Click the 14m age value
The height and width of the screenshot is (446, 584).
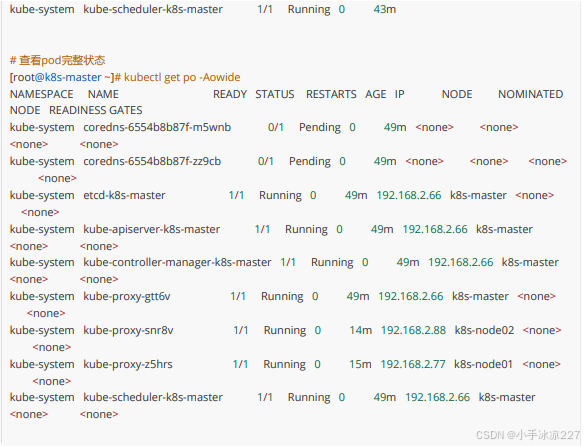point(361,330)
